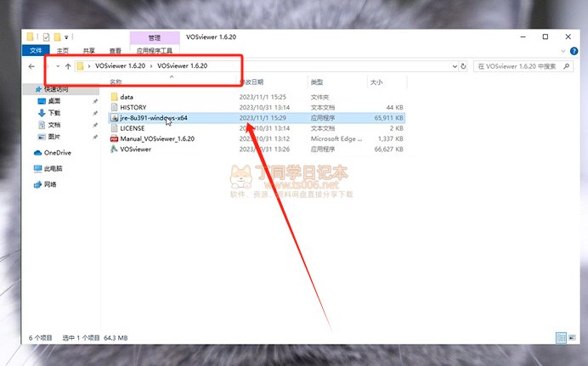Open the File ribbon tab
This screenshot has width=588, height=366.
point(36,50)
